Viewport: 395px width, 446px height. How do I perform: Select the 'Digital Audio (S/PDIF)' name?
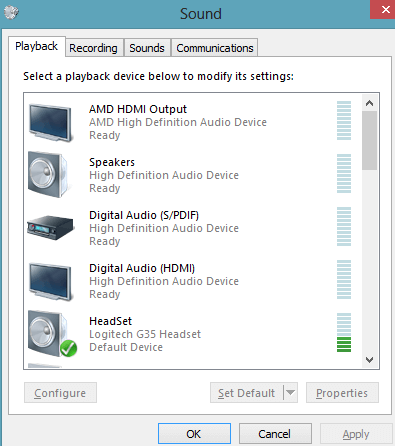click(x=144, y=215)
